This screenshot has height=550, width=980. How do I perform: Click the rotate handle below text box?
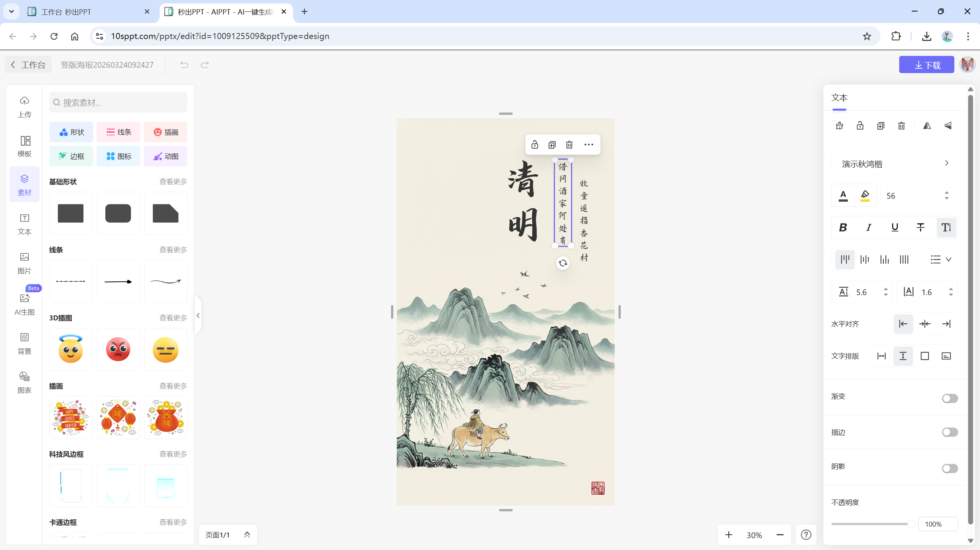pos(563,263)
